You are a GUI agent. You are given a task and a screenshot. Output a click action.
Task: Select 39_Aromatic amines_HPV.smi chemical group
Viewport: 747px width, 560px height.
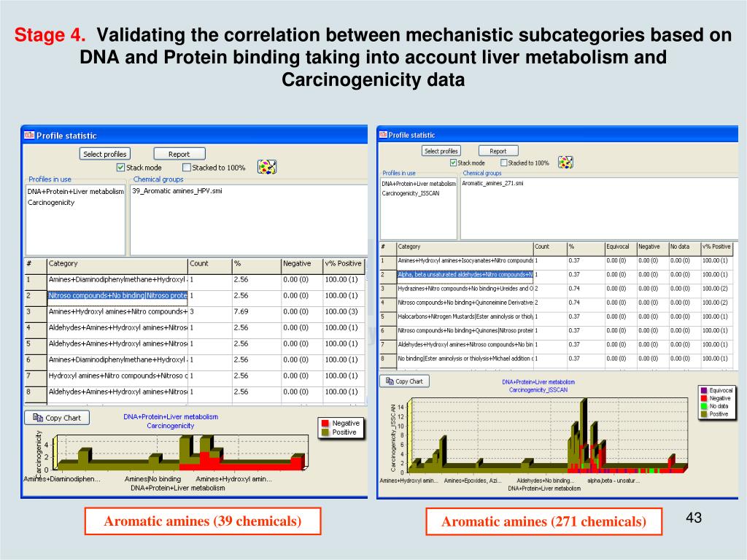click(x=177, y=191)
